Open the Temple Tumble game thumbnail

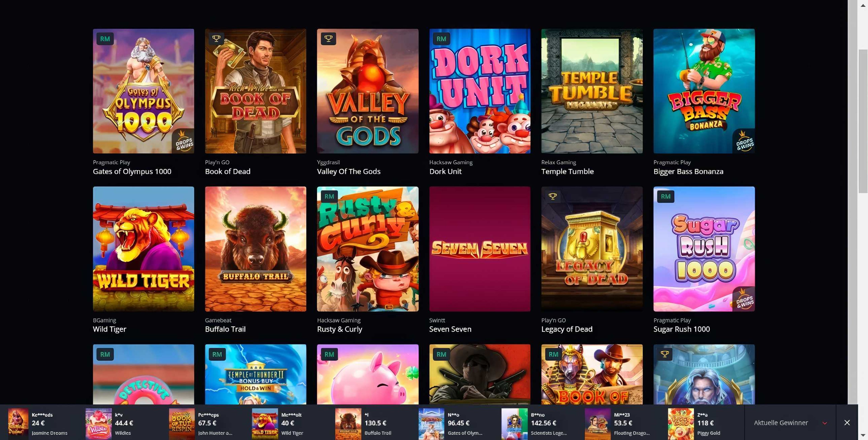(x=592, y=91)
